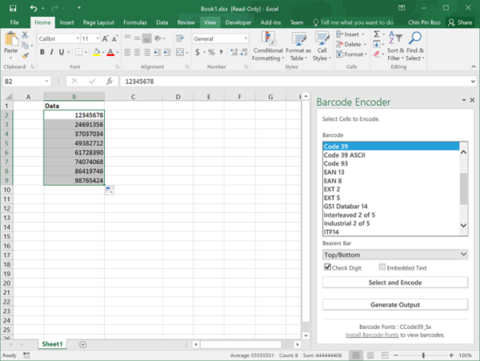The image size is (480, 361).
Task: Toggle the Check Digit checkbox
Action: point(328,267)
